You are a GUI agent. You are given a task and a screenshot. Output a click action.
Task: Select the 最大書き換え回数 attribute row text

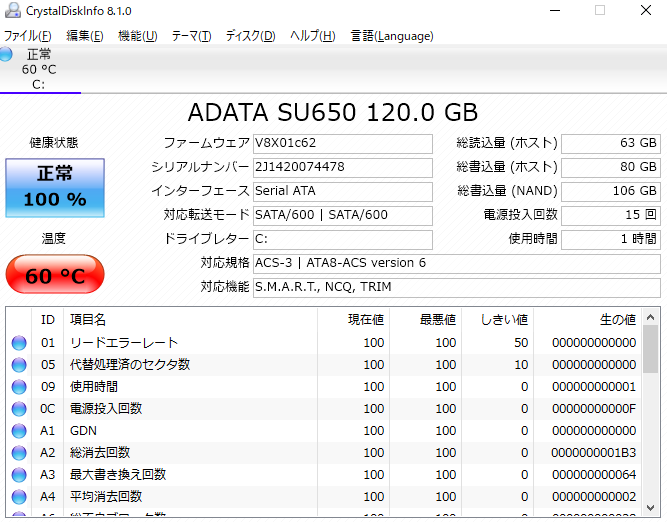click(x=118, y=475)
